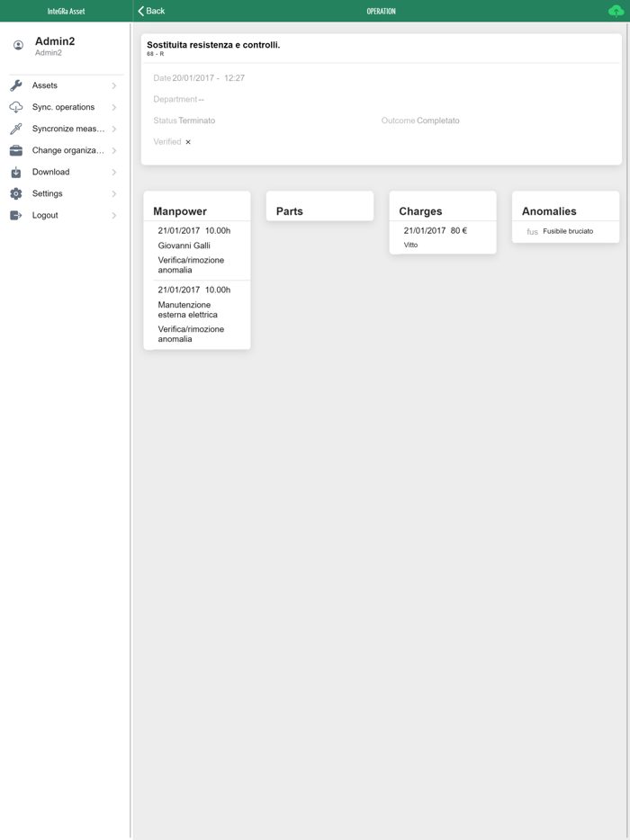Image resolution: width=630 pixels, height=840 pixels.
Task: Click InteGRa Asset app title
Action: [x=66, y=11]
